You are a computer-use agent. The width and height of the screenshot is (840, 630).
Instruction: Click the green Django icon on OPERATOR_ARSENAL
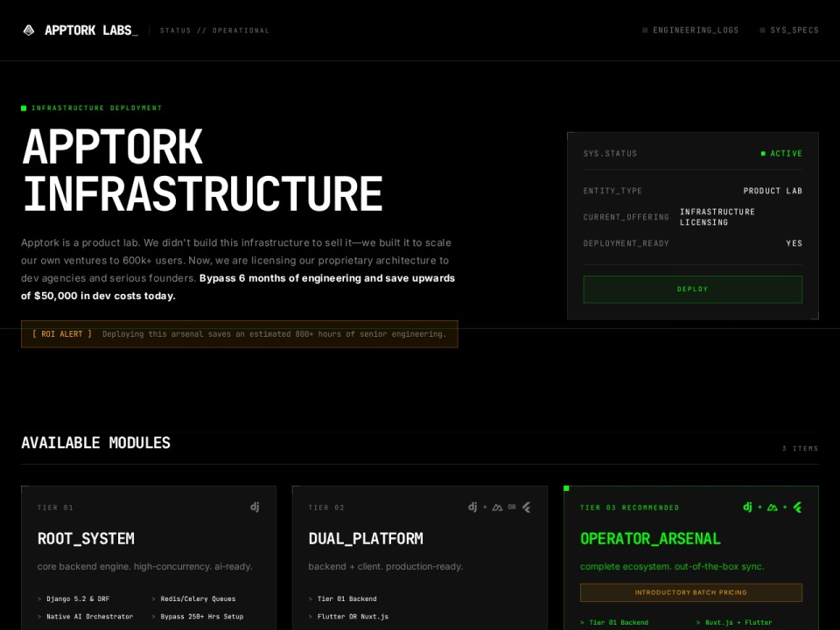747,507
